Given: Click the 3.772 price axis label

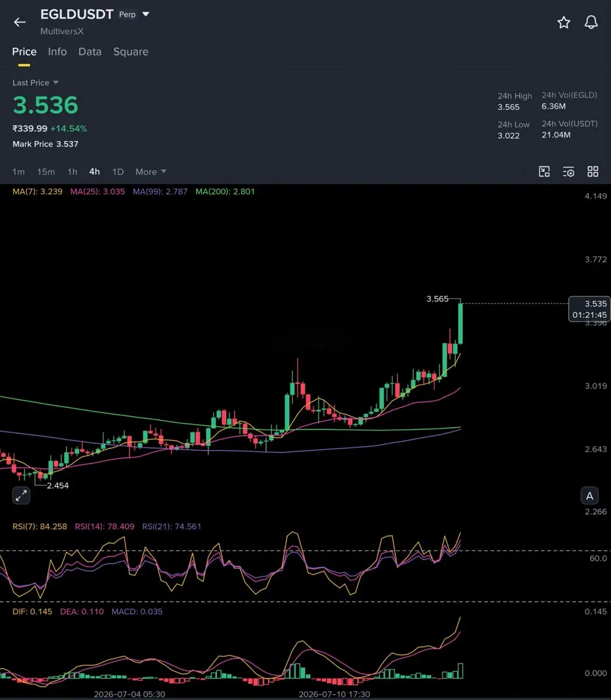Looking at the screenshot, I should click(596, 259).
